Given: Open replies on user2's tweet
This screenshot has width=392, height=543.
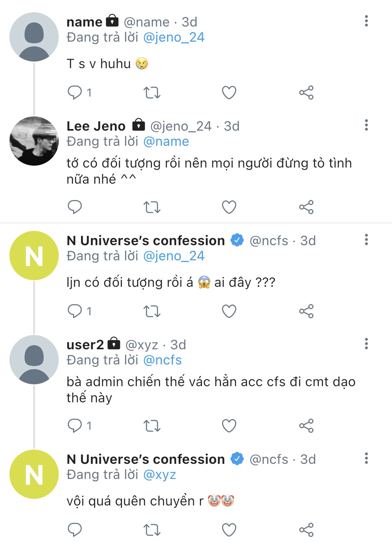Looking at the screenshot, I should click(75, 426).
